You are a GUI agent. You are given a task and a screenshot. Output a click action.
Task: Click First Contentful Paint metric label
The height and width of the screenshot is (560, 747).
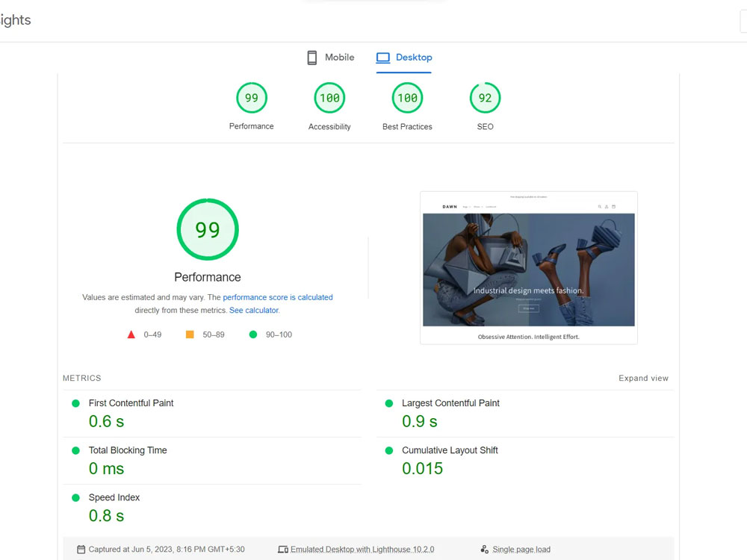pyautogui.click(x=131, y=403)
